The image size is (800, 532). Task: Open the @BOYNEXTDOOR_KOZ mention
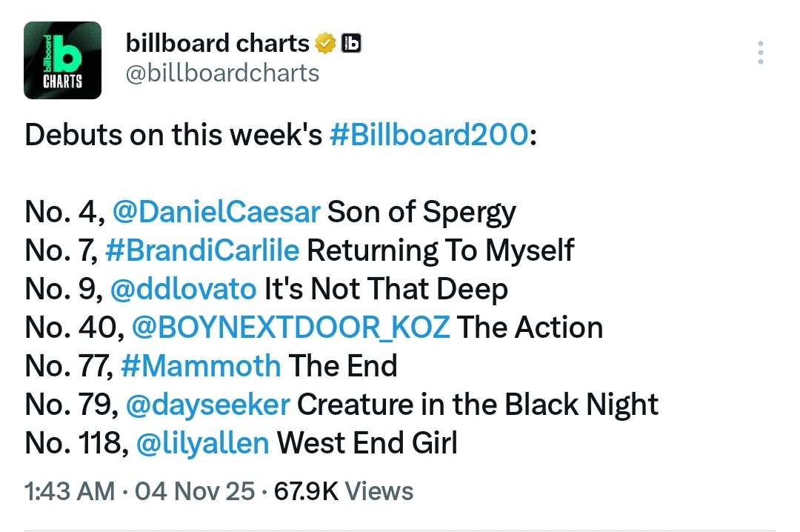tap(290, 327)
